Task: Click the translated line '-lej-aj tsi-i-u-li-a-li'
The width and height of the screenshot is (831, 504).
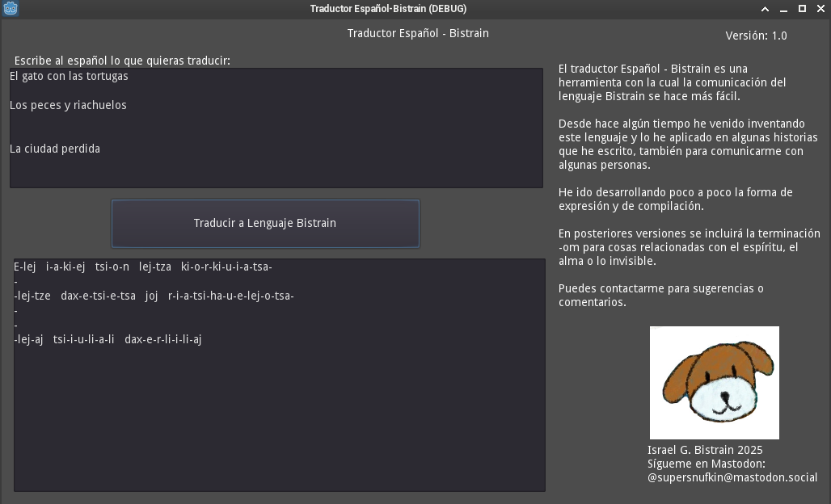Action: [108, 339]
